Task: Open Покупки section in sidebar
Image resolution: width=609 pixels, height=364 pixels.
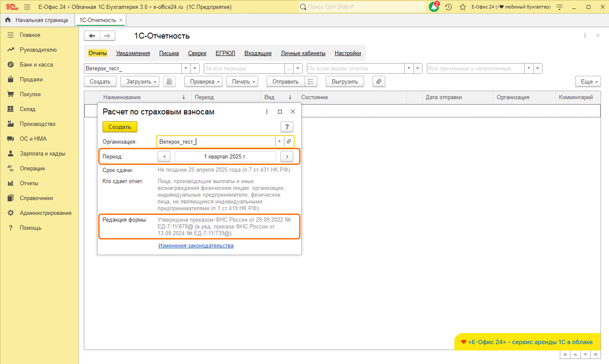Action: 31,94
